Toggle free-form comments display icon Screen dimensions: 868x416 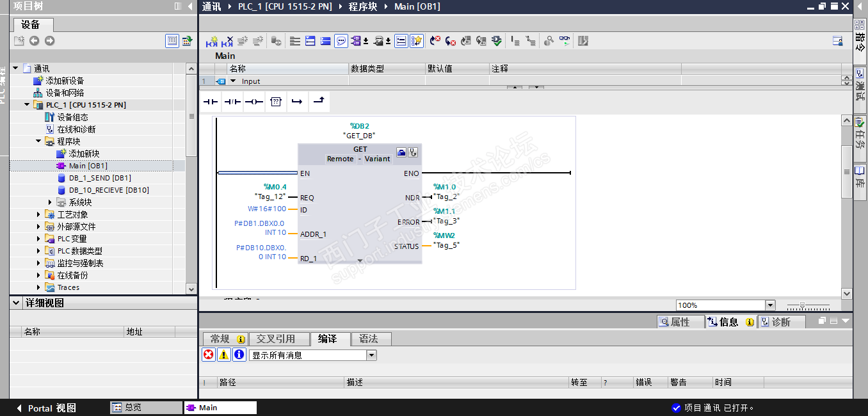pyautogui.click(x=341, y=41)
